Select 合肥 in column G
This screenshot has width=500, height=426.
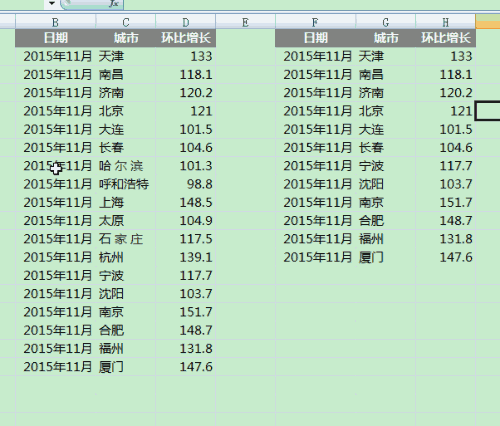coord(386,221)
